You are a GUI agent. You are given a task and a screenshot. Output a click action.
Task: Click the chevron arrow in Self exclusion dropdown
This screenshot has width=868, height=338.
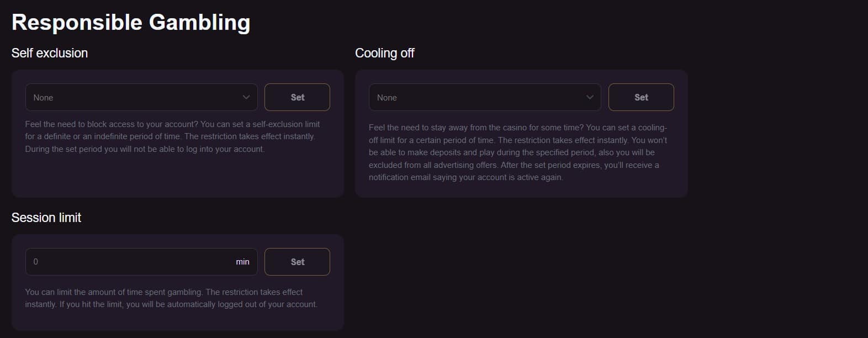[246, 97]
